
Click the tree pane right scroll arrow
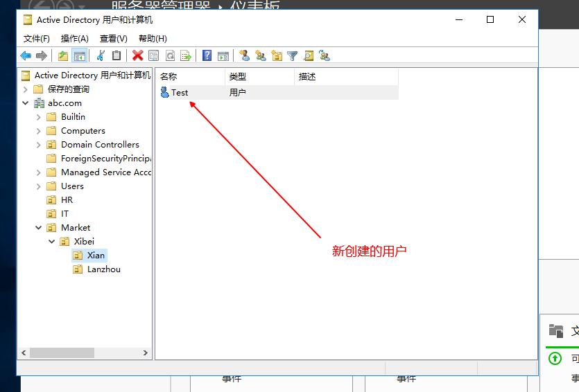tap(146, 353)
